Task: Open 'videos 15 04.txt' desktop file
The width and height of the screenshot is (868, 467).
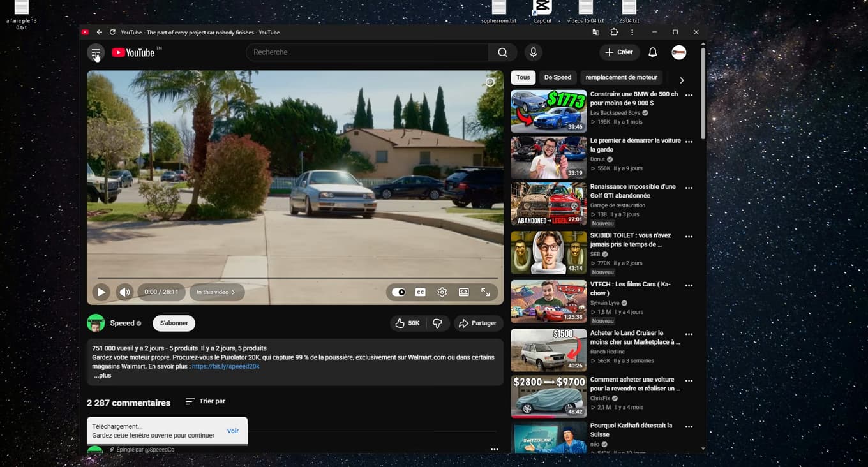Action: (x=585, y=11)
